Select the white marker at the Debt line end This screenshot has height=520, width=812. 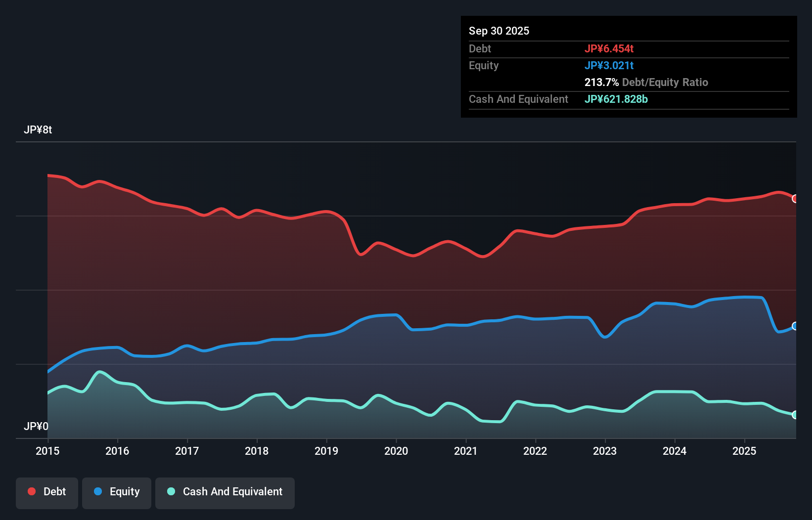[795, 199]
